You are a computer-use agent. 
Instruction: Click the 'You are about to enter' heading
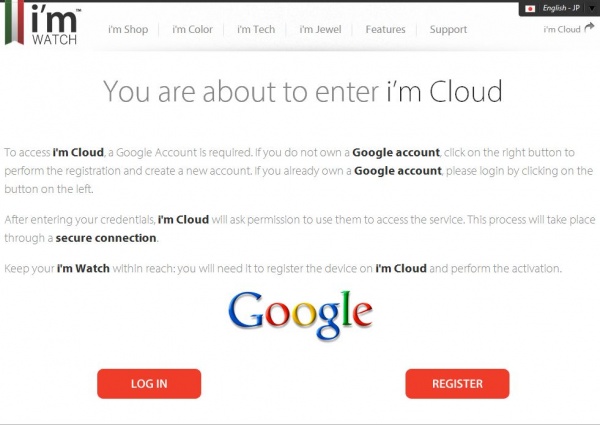(x=302, y=93)
